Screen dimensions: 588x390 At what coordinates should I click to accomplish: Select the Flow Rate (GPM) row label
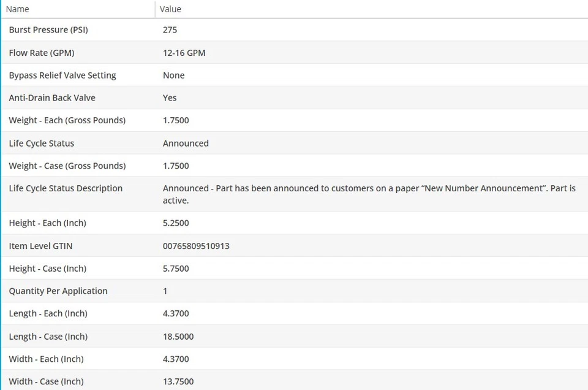click(x=42, y=53)
